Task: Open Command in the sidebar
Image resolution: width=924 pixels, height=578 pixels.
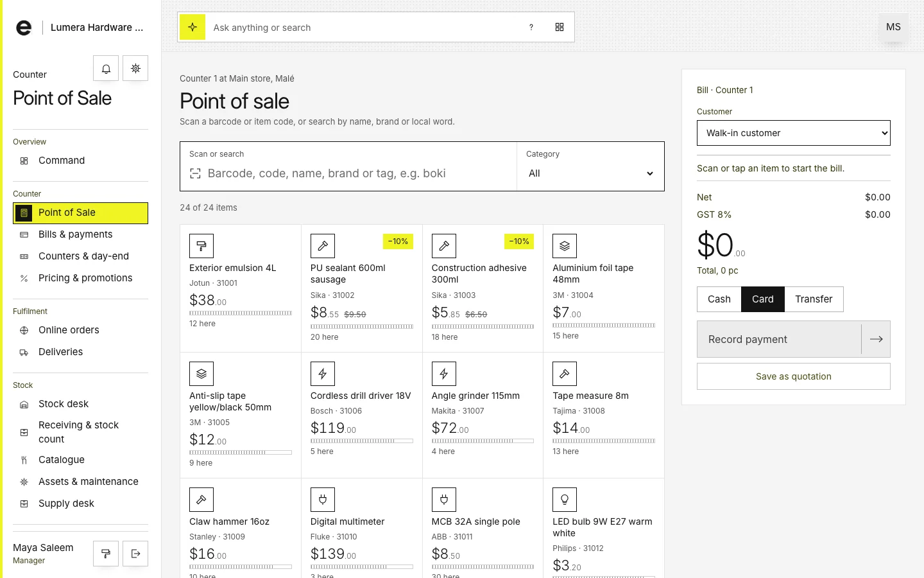Action: point(80,161)
